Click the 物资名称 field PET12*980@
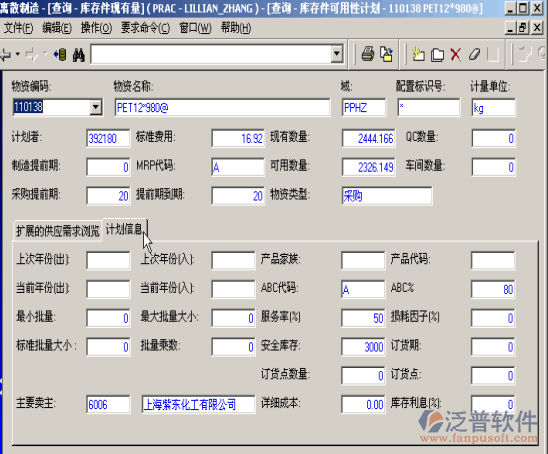 pyautogui.click(x=222, y=107)
